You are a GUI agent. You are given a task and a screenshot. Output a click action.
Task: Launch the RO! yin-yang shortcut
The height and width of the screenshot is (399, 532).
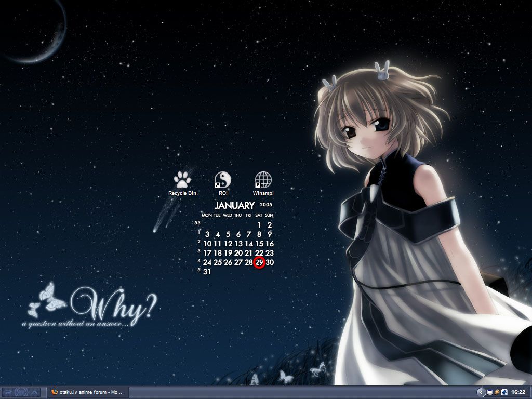coord(222,180)
